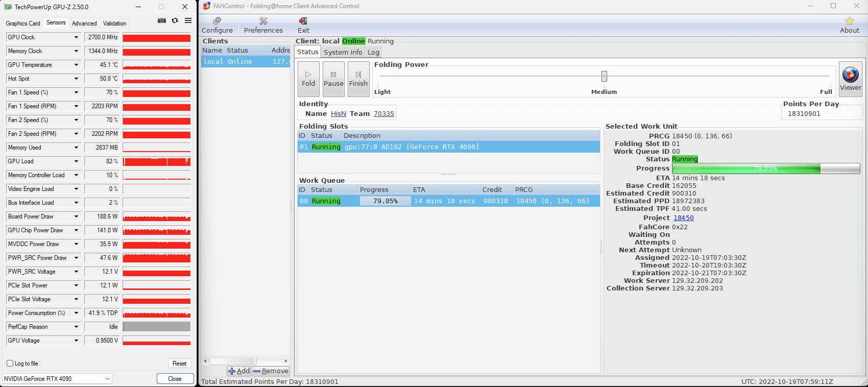Expand the Hot Spot sensor dropdown

click(77, 79)
